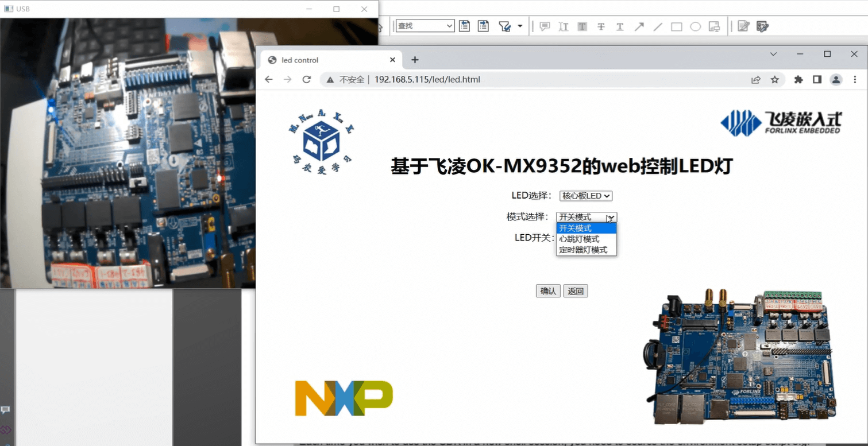
Task: Select the rectangle drawing tool
Action: tap(677, 26)
